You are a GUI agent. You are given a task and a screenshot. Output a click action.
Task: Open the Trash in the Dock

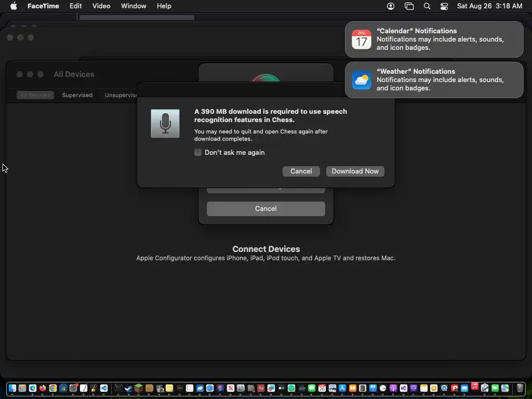pyautogui.click(x=520, y=388)
